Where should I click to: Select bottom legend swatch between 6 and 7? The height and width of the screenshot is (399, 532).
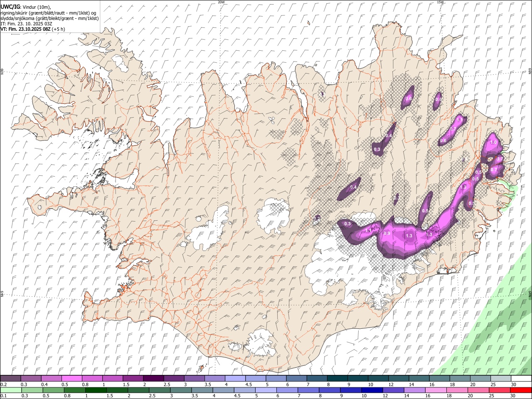click(286, 390)
